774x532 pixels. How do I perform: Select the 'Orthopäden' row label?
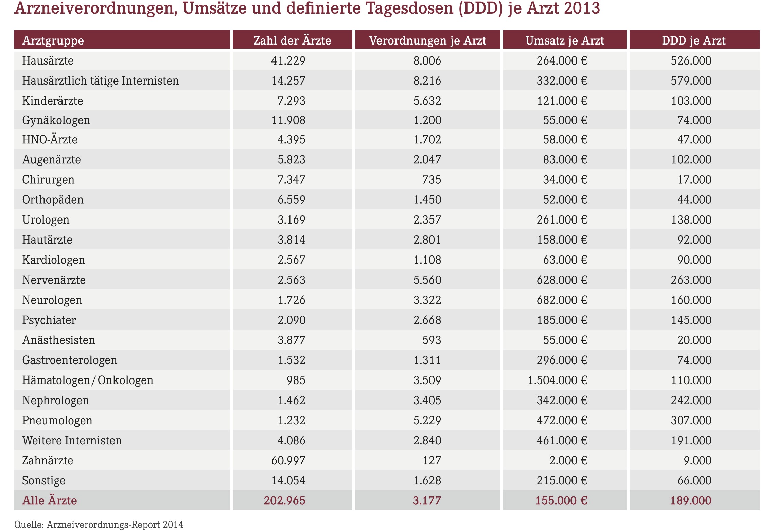[x=53, y=200]
